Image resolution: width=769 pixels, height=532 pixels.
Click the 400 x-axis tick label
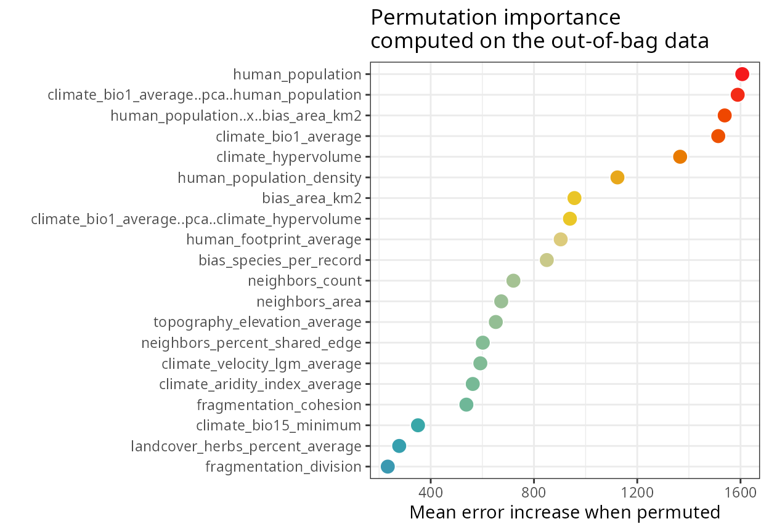tap(431, 493)
